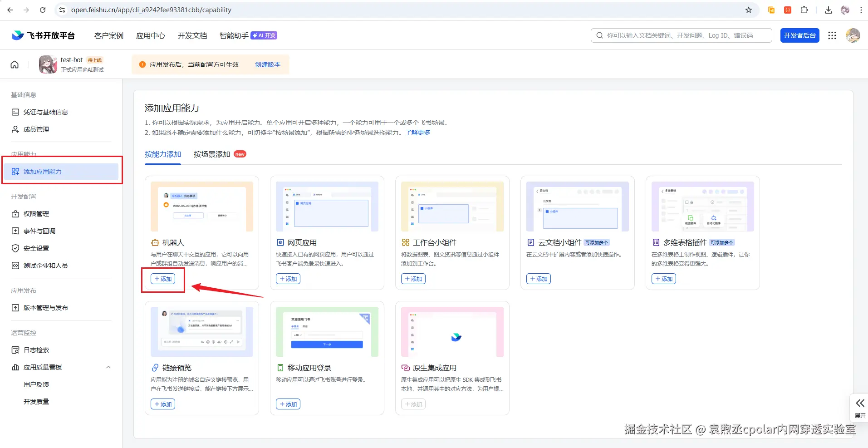Focus the documentation search field
Viewport: 868px width, 448px height.
click(x=682, y=35)
